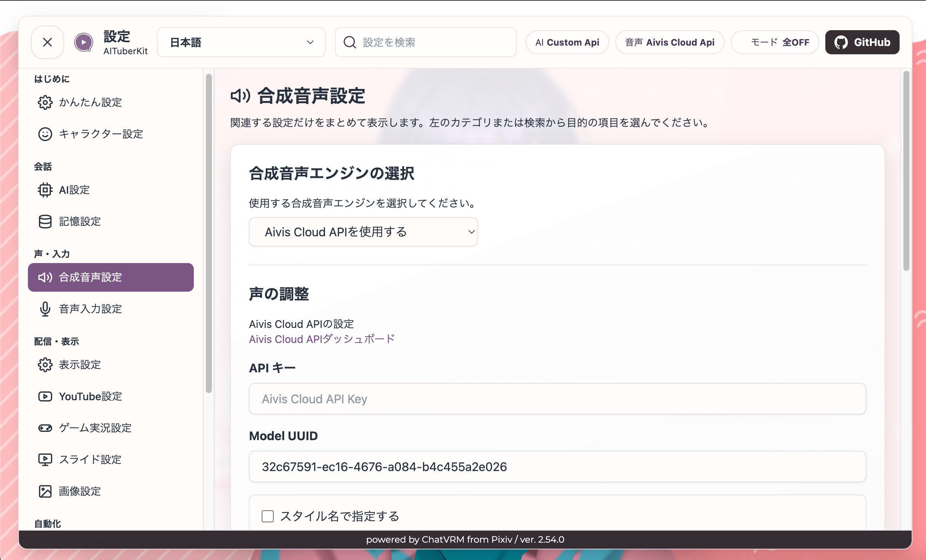This screenshot has height=560, width=926.
Task: Click the speaker icon in the 合成音声設定 sidebar item
Action: (x=45, y=277)
